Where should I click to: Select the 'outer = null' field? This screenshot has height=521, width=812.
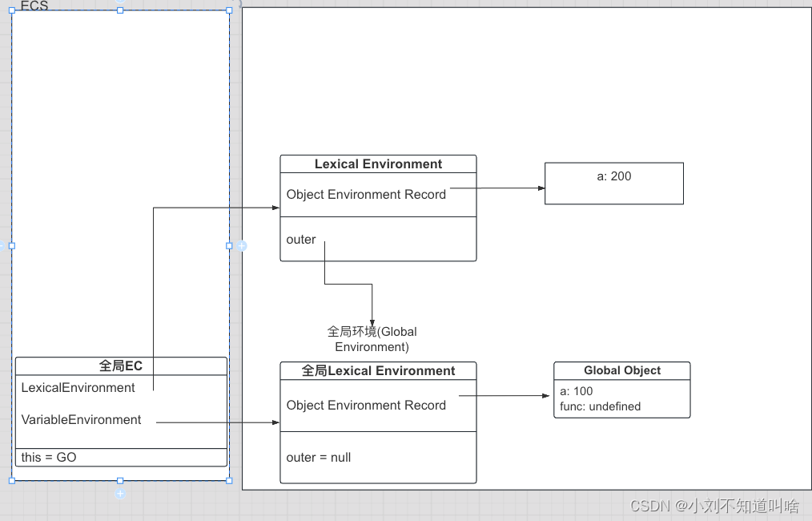pyautogui.click(x=319, y=457)
